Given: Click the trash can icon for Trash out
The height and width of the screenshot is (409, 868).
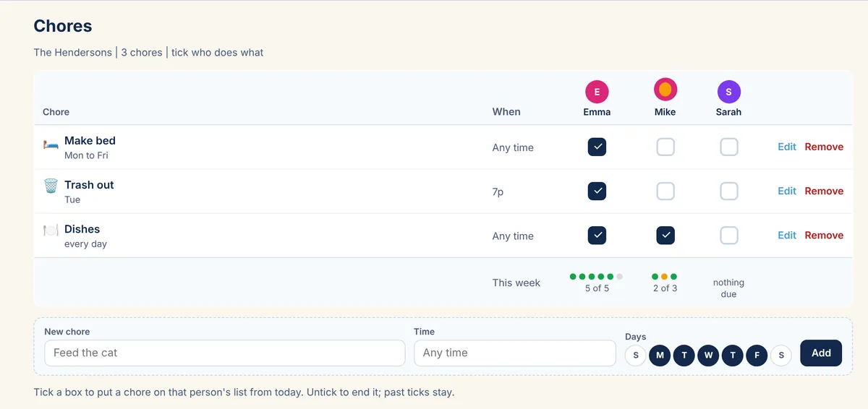Looking at the screenshot, I should pyautogui.click(x=51, y=186).
